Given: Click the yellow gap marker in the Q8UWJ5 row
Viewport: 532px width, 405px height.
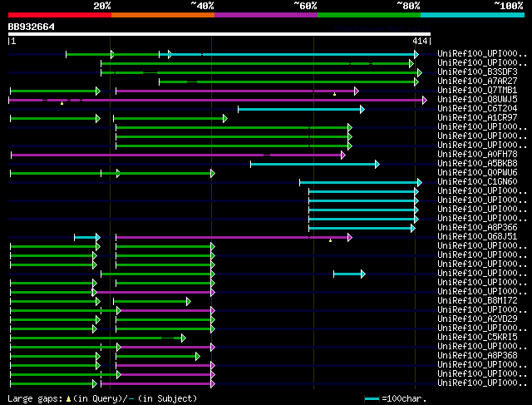Looking at the screenshot, I should [x=62, y=103].
